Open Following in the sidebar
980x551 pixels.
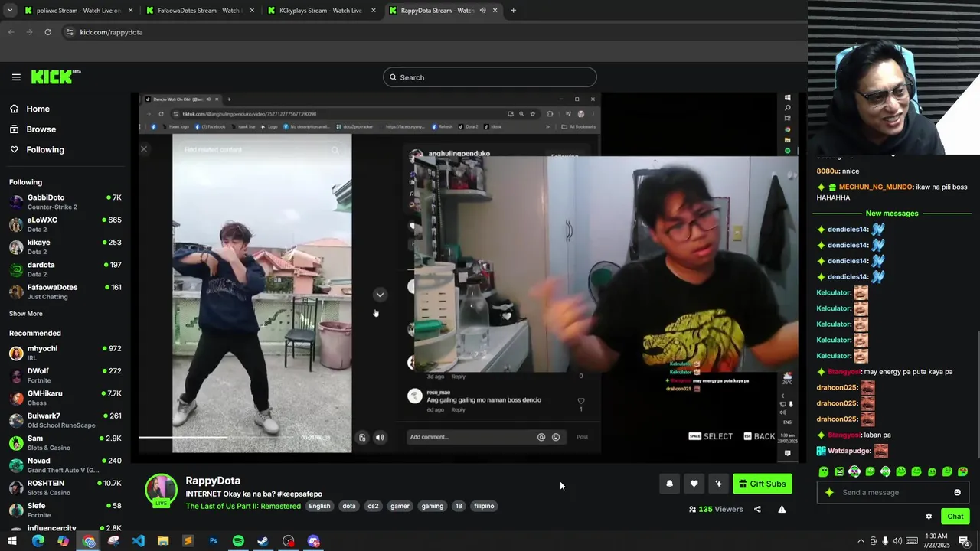44,149
